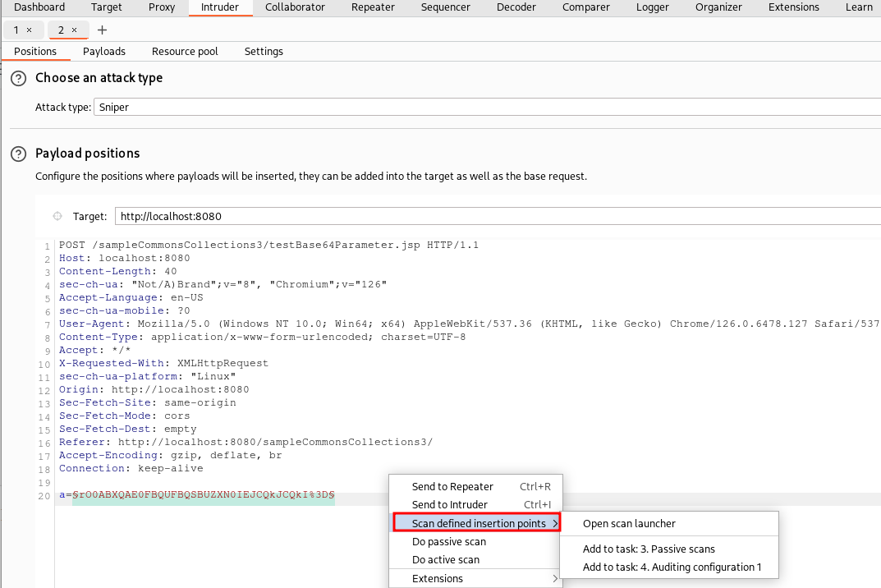Click the target crosshair icon
881x588 pixels.
[x=57, y=217]
